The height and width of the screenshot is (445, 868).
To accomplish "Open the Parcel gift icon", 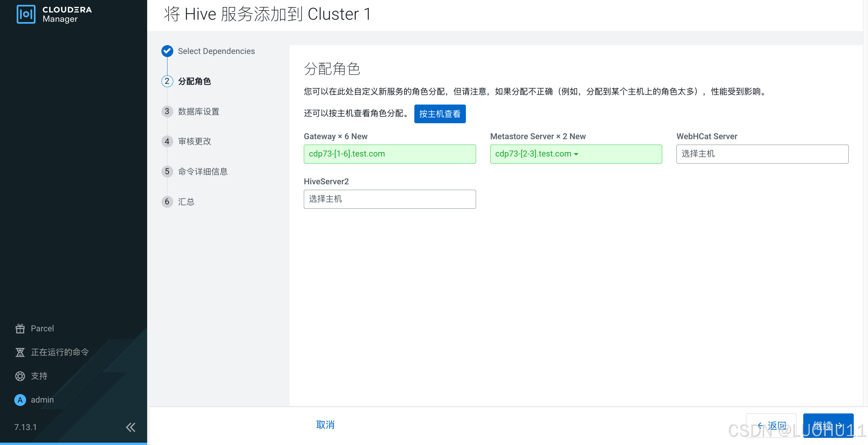I will click(x=20, y=328).
